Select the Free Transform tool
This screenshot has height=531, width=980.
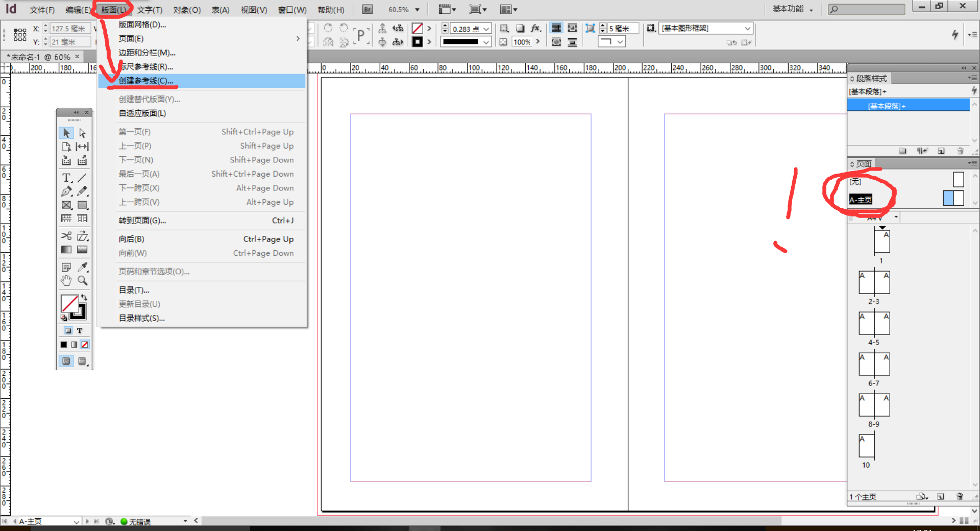click(x=82, y=236)
